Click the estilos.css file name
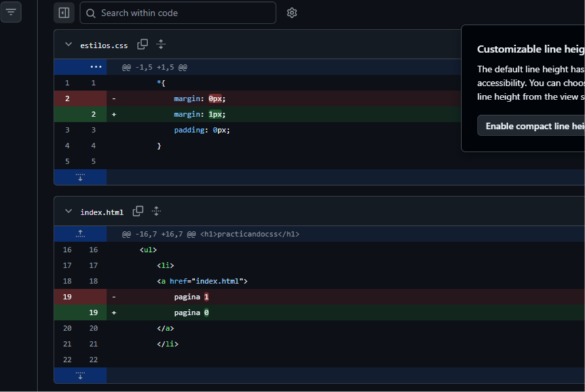Image resolution: width=585 pixels, height=392 pixels. click(104, 45)
